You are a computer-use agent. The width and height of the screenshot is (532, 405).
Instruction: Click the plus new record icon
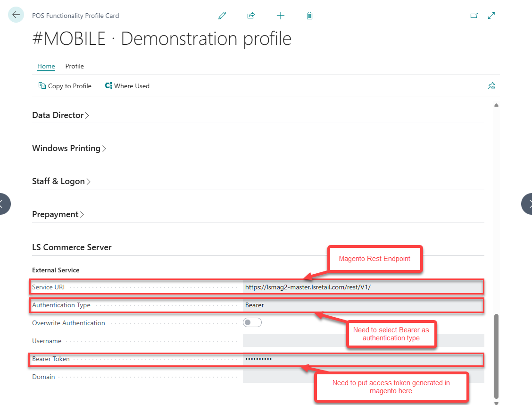coord(281,16)
